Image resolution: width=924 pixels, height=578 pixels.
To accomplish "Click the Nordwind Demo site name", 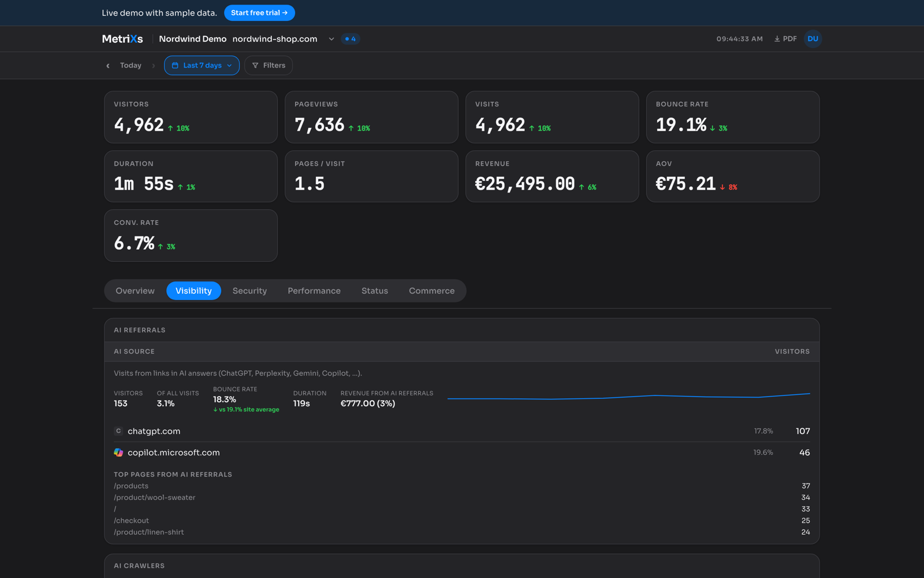I will point(193,39).
